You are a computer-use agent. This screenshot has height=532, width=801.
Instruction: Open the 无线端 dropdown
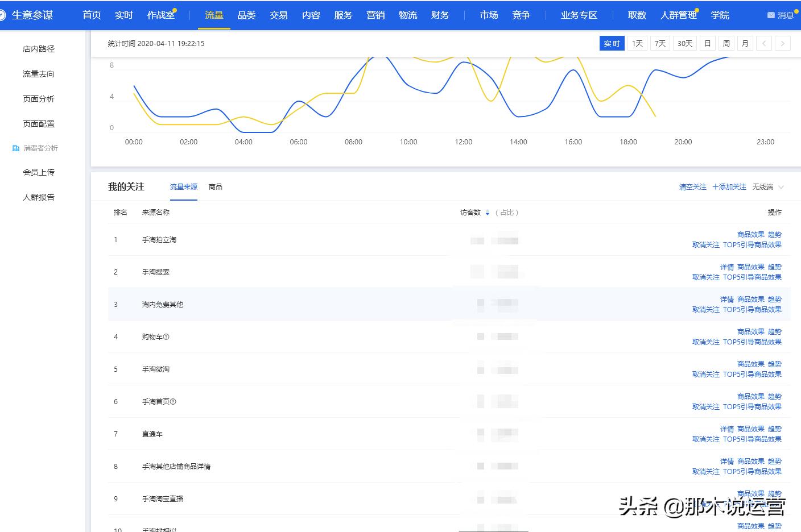(767, 186)
